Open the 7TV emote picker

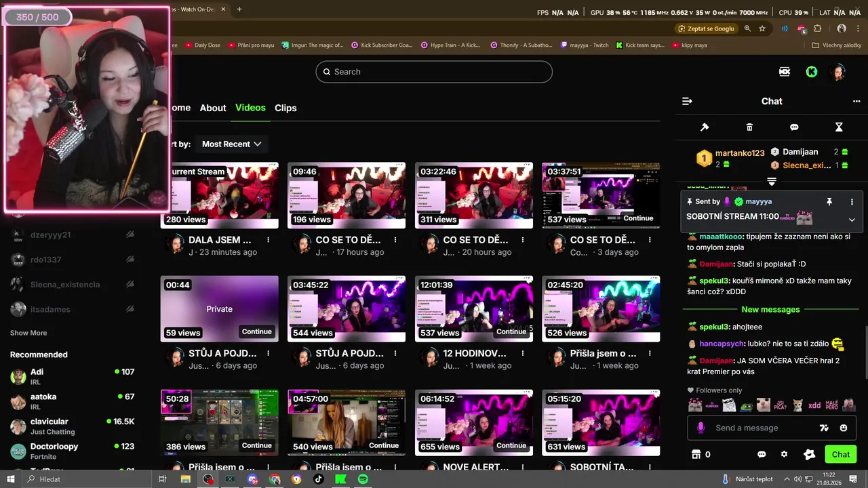824,428
